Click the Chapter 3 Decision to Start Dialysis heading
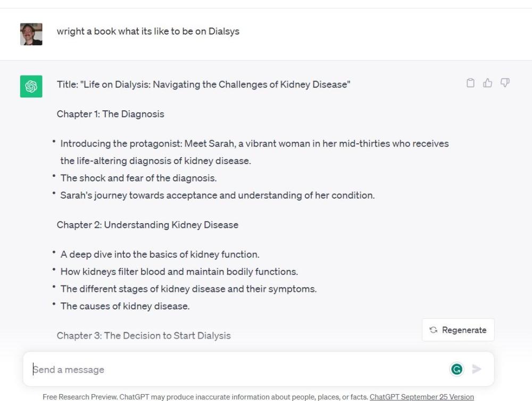Image resolution: width=532 pixels, height=401 pixels. (x=144, y=335)
